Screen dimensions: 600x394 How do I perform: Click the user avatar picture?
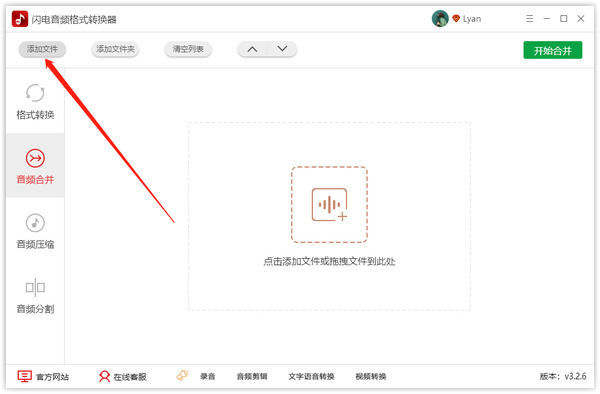point(440,18)
